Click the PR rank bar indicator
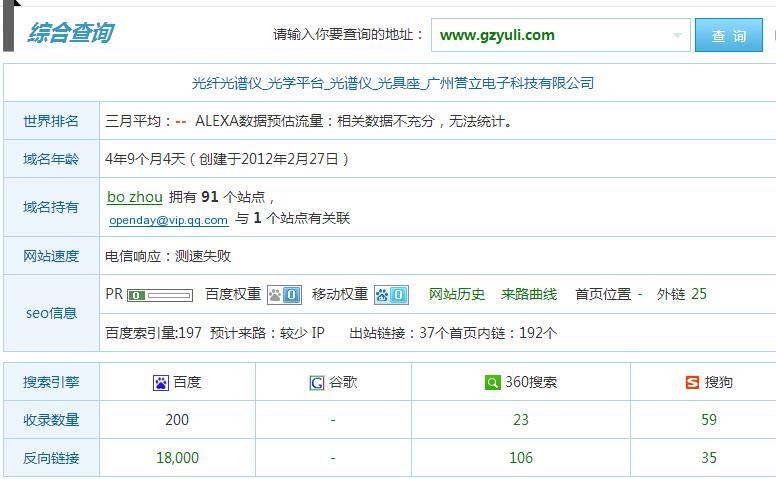Image resolution: width=776 pixels, height=479 pixels. tap(160, 295)
